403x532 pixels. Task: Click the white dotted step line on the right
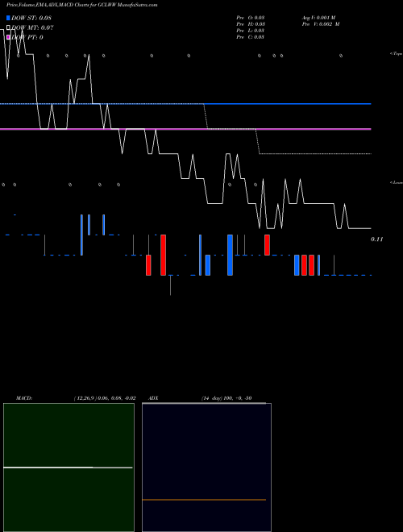pyautogui.click(x=315, y=154)
